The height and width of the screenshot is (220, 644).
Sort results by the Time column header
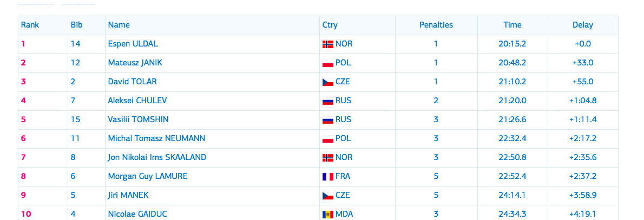pos(512,25)
